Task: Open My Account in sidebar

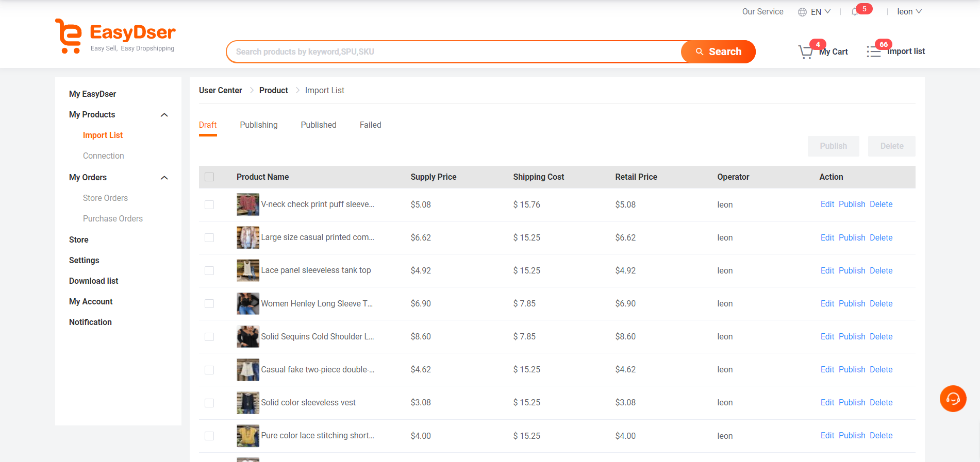Action: coord(91,301)
